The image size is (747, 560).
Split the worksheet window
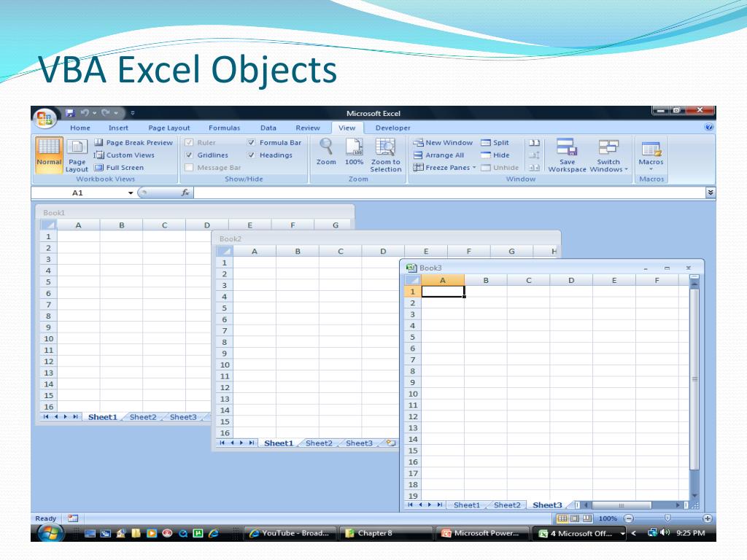coord(495,142)
